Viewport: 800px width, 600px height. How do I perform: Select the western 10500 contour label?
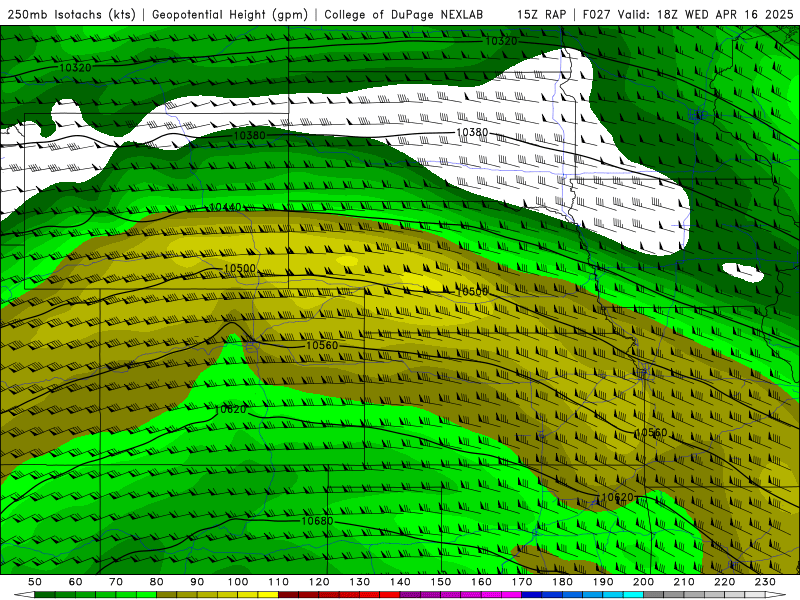pos(240,269)
